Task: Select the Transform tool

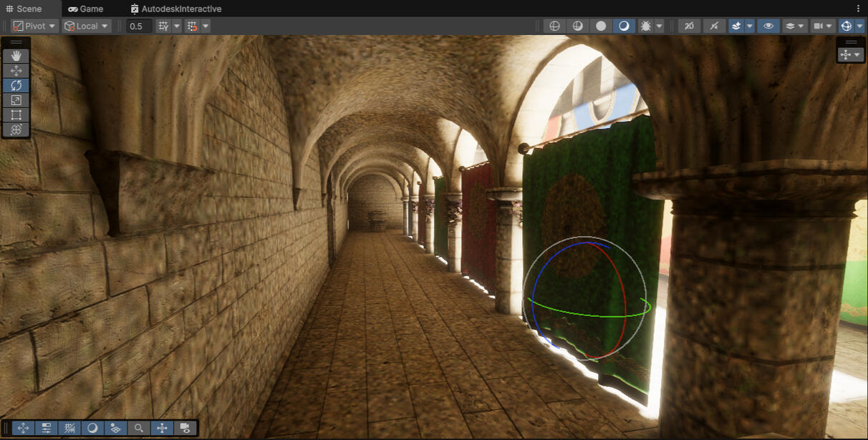Action: [x=16, y=130]
